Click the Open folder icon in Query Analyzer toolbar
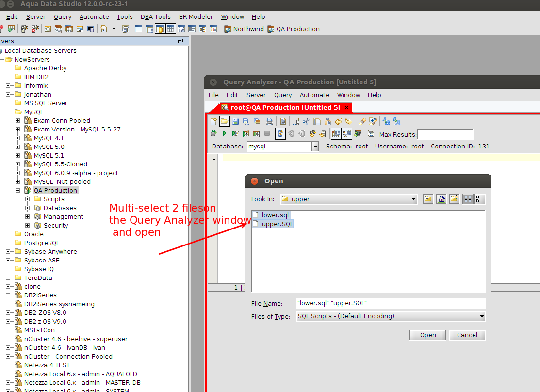Screen dimensions: 540x392 tap(224, 121)
